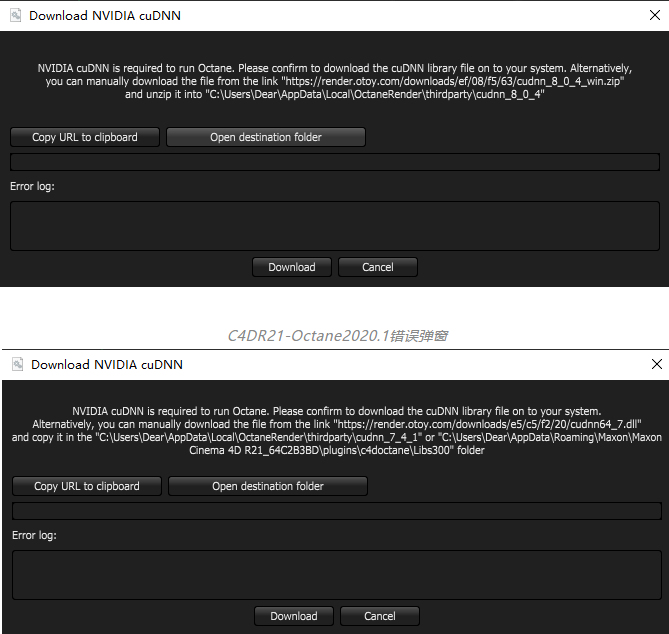Close the top Download NVIDIA cuDNN window
Image resolution: width=669 pixels, height=634 pixels.
[x=655, y=15]
